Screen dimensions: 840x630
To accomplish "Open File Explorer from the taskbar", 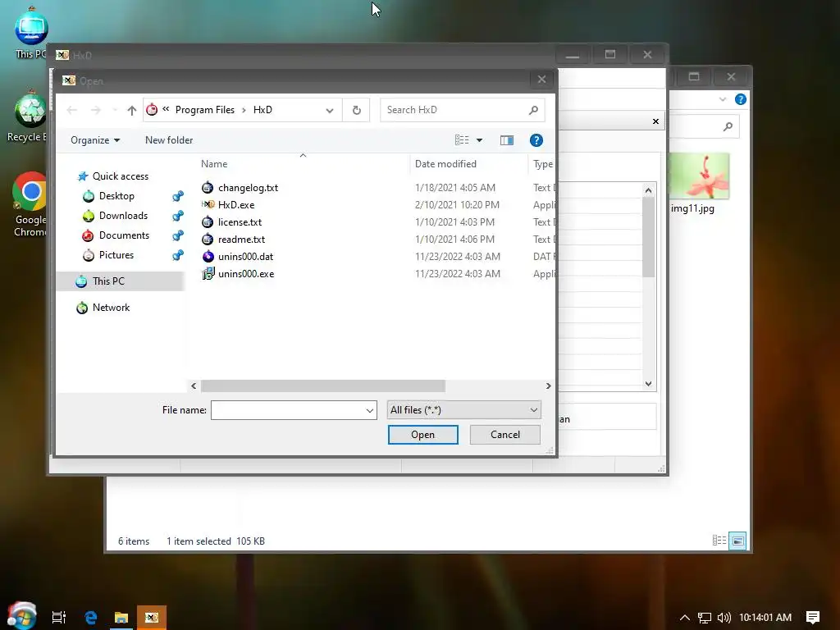I will coord(121,617).
